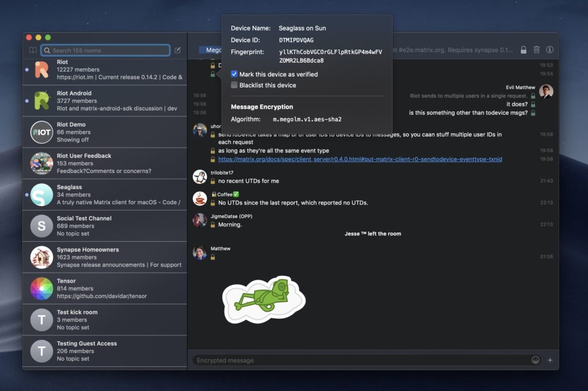This screenshot has height=391, width=588.
Task: Open the emoji picker in message bar
Action: coord(536,360)
